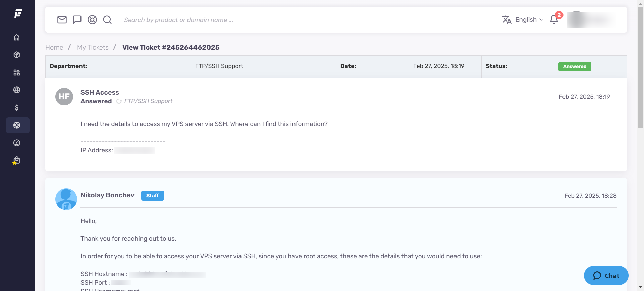Click the FTP/SSH Support italic label
The width and height of the screenshot is (644, 291).
(148, 101)
